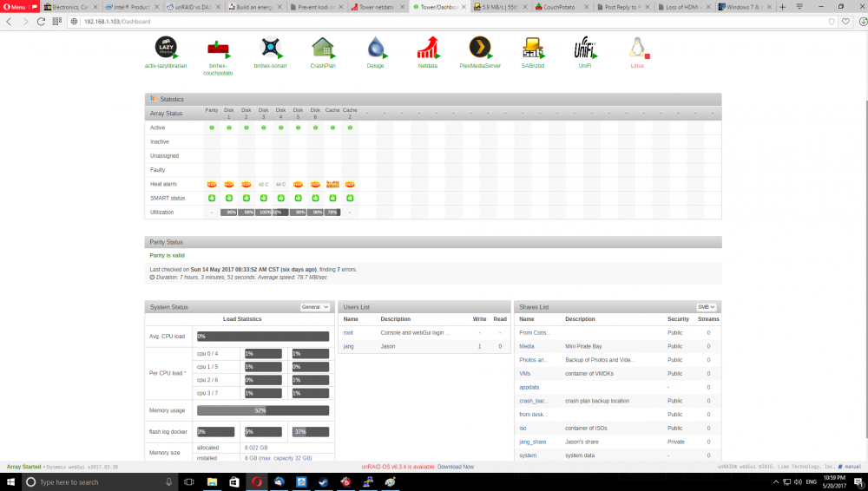Click the Disk 5 heat alarm icon

(x=298, y=184)
